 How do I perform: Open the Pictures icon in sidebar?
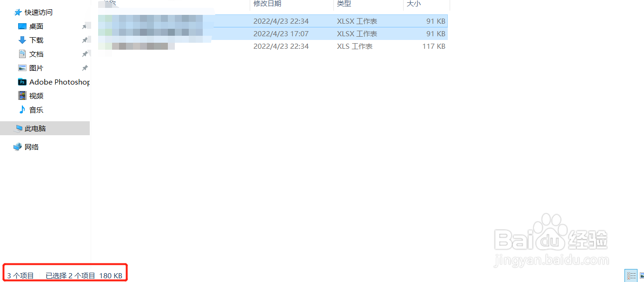[x=22, y=68]
